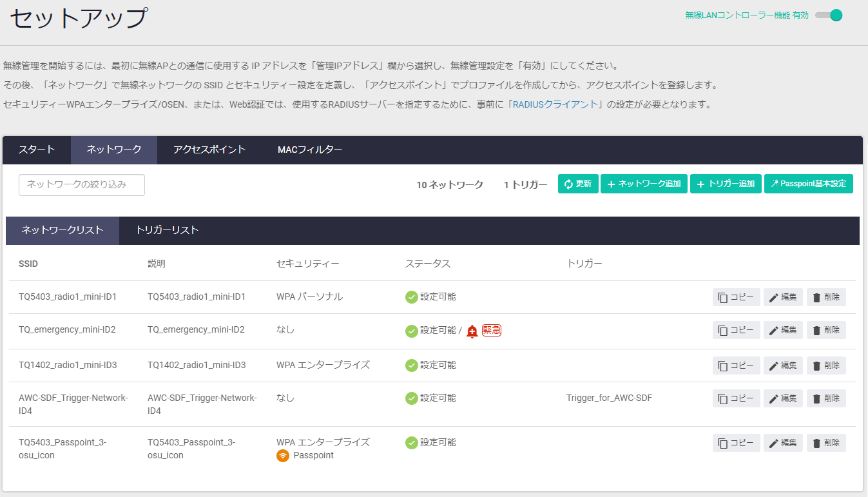Open the RADIUSクライアント link
868x497 pixels.
pos(555,104)
